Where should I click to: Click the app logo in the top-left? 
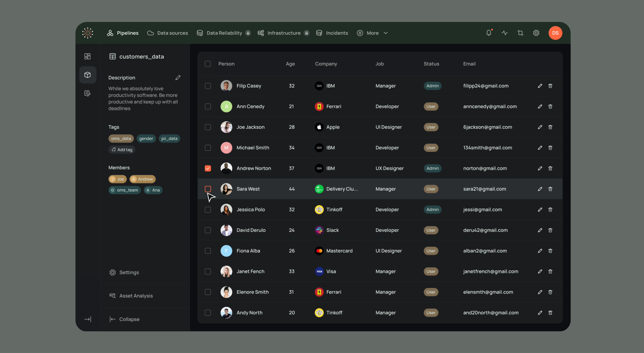coord(88,33)
